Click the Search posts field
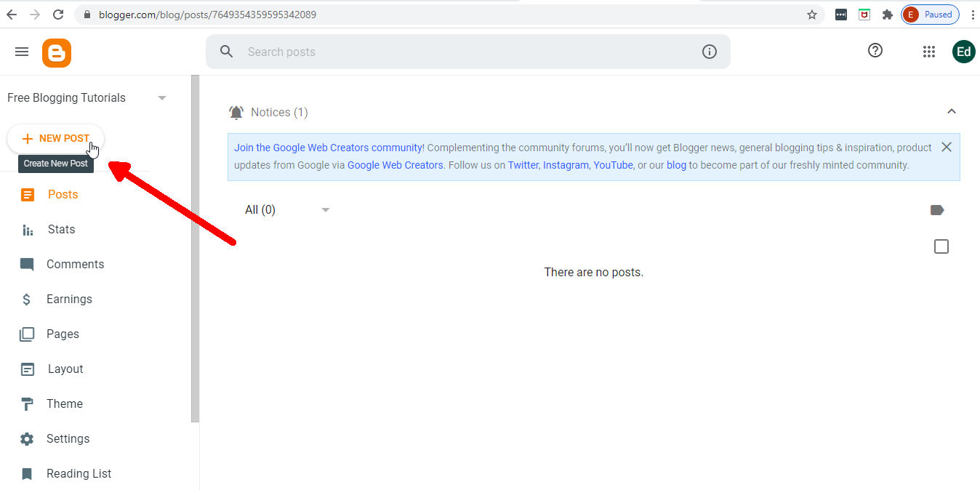 (468, 52)
